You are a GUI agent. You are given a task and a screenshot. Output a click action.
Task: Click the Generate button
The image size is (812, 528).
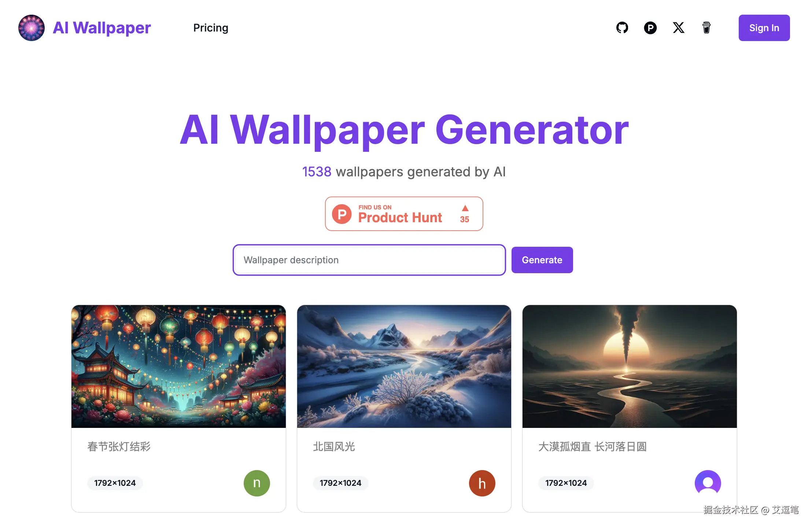[542, 260]
